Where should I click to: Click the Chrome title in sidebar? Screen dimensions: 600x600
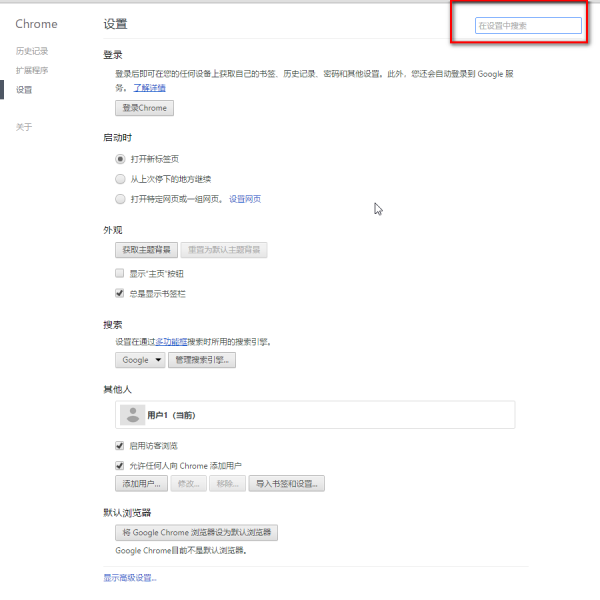click(x=36, y=24)
